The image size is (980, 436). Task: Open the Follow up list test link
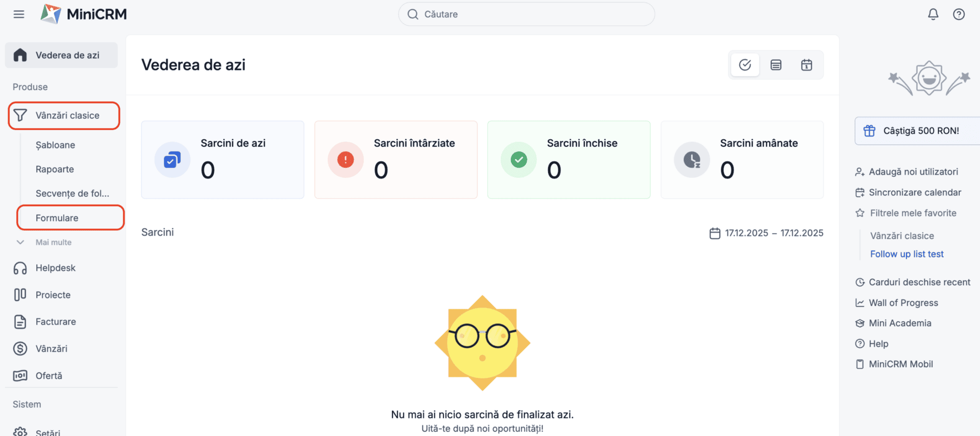click(x=906, y=254)
